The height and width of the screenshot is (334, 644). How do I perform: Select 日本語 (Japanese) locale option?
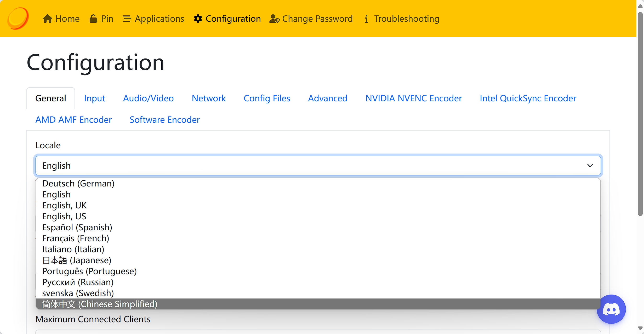[x=77, y=260]
